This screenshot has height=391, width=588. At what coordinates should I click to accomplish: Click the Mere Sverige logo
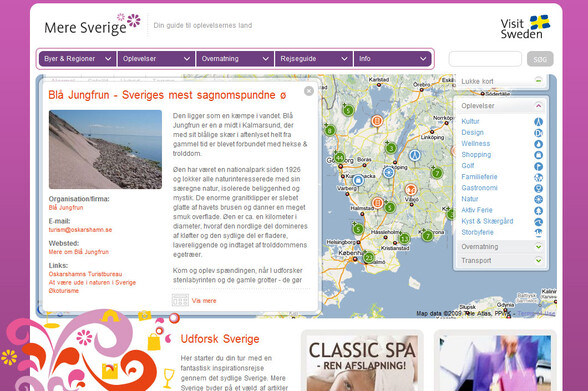[92, 25]
